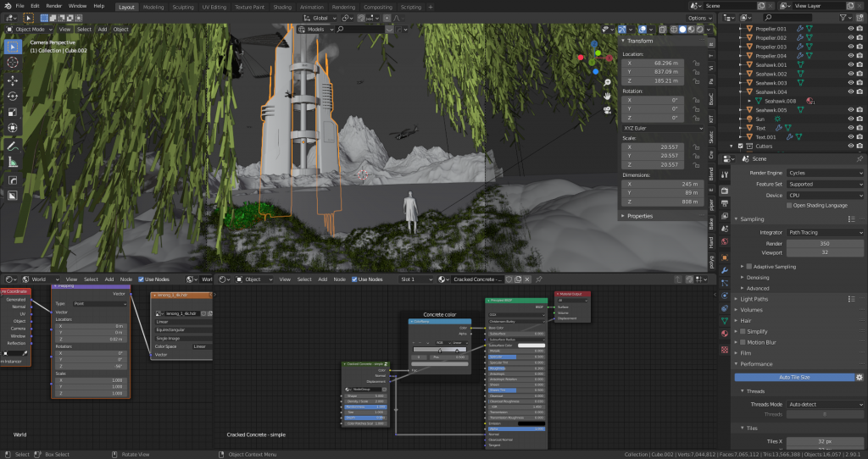Open the Add menu in 3D viewport
This screenshot has width=868, height=459.
point(103,30)
